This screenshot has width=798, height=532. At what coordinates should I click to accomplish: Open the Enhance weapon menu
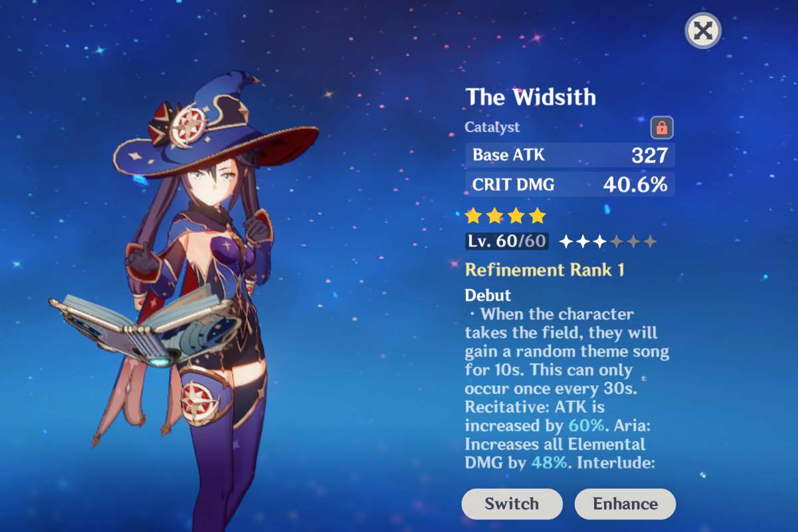[x=625, y=503]
